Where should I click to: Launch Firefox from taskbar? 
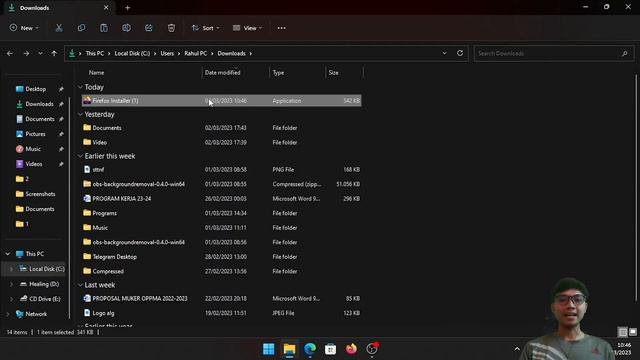[351, 349]
